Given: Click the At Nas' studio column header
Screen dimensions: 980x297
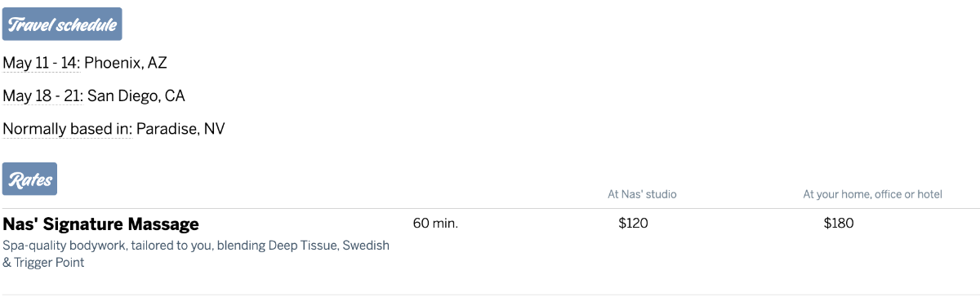Looking at the screenshot, I should [642, 194].
